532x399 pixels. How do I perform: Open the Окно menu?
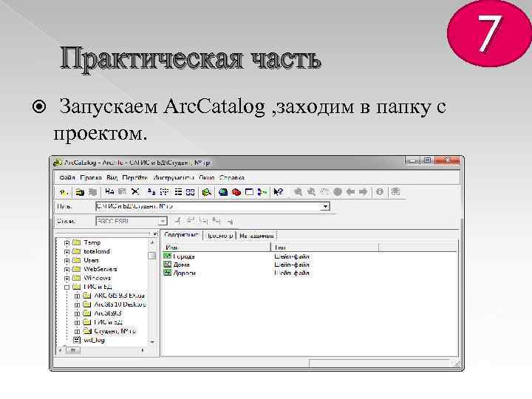coord(206,177)
